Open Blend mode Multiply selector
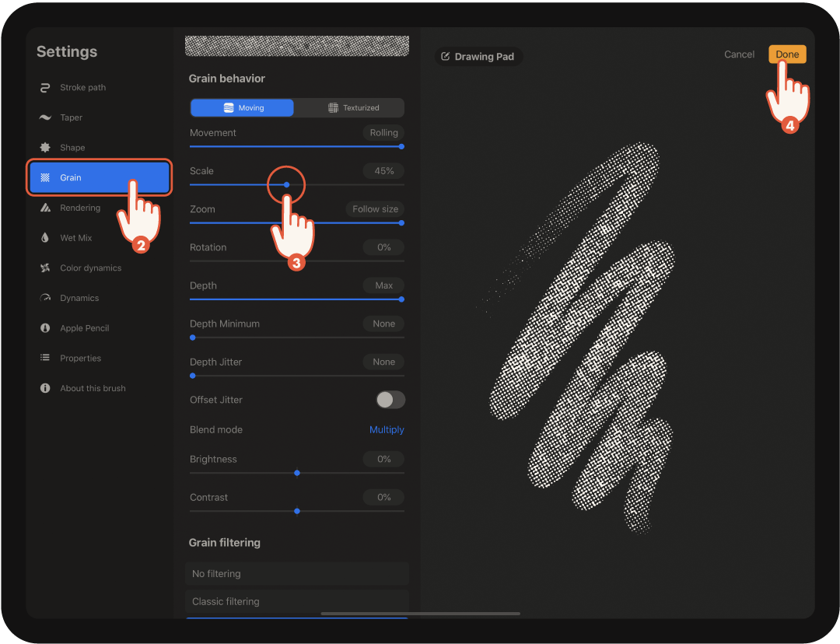 pyautogui.click(x=386, y=430)
